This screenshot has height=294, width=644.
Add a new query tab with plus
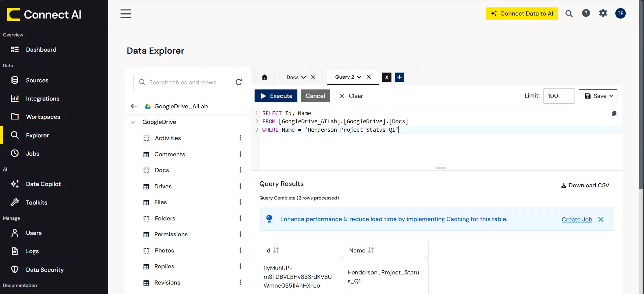(x=400, y=77)
